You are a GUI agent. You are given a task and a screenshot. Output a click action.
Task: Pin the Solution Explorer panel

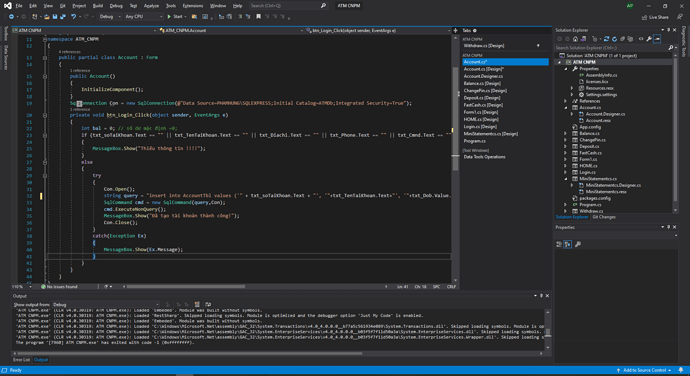[668, 30]
